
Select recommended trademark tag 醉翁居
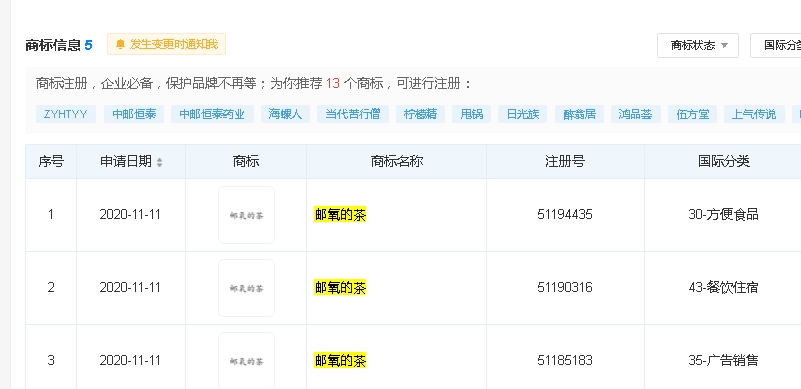coord(579,114)
